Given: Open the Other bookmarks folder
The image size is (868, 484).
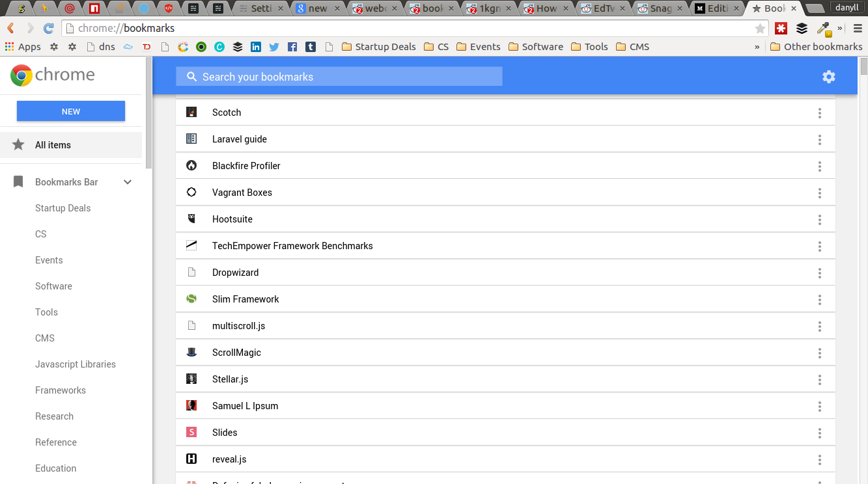Looking at the screenshot, I should tap(816, 47).
